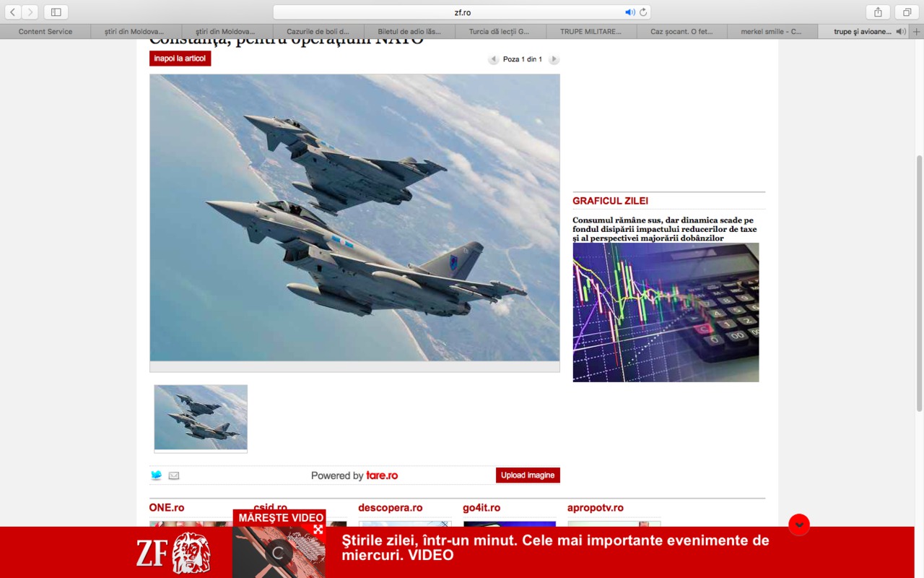Open 'Consumul rămâne sus' article headline
The image size is (924, 578).
pyautogui.click(x=664, y=229)
